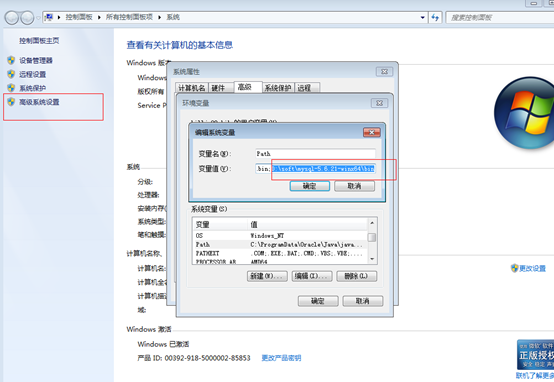Click the search control panel box

[500, 17]
